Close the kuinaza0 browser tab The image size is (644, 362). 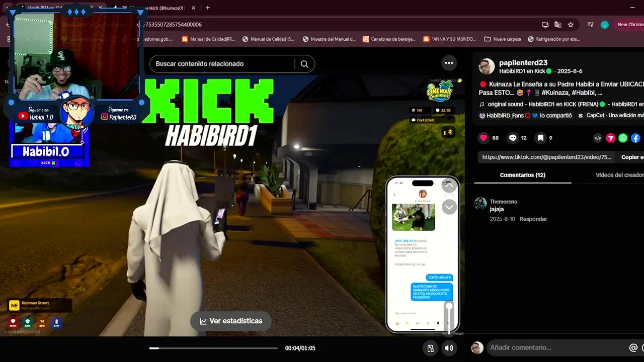click(x=194, y=8)
